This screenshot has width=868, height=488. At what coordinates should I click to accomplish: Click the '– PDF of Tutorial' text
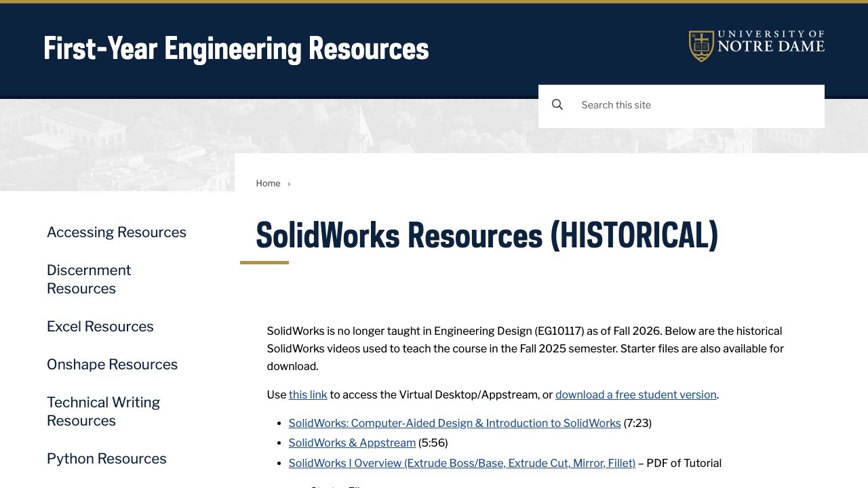click(679, 463)
